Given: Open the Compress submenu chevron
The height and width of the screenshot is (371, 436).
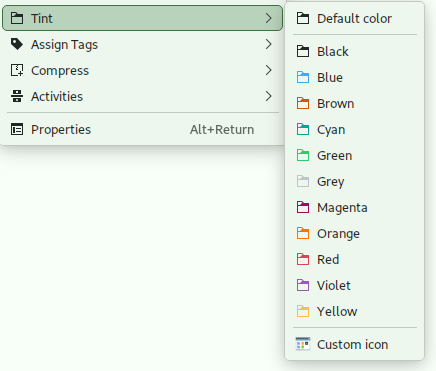Looking at the screenshot, I should 269,70.
